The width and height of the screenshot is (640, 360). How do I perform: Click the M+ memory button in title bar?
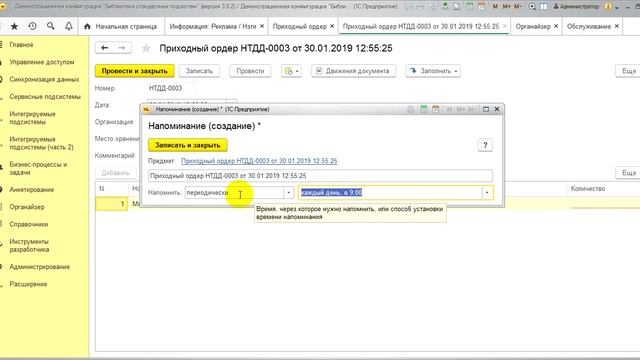pos(507,7)
